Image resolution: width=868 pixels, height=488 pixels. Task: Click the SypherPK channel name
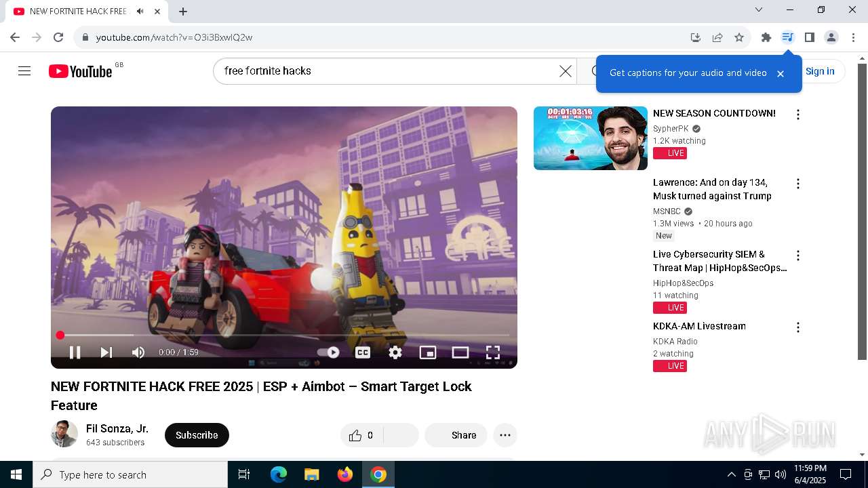671,129
